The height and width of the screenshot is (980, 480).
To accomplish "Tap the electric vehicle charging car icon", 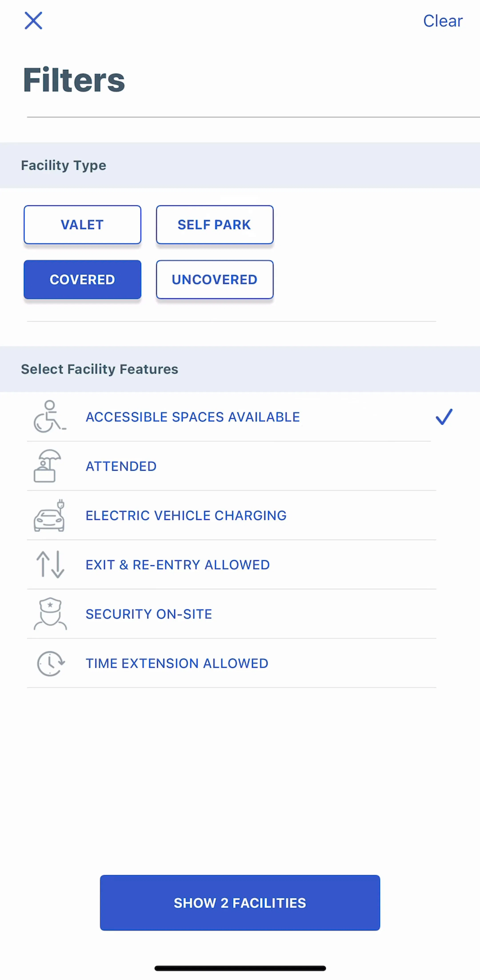I will [50, 515].
